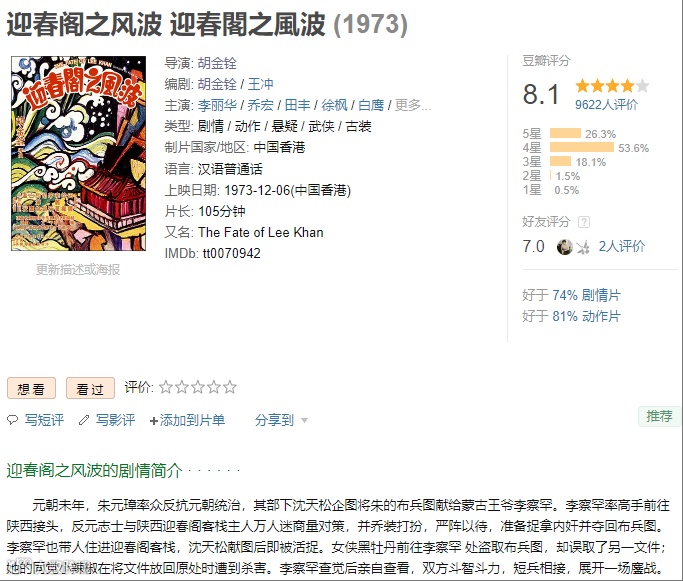This screenshot has height=581, width=683.
Task: Click the fifth rating star under 评价
Action: point(230,387)
